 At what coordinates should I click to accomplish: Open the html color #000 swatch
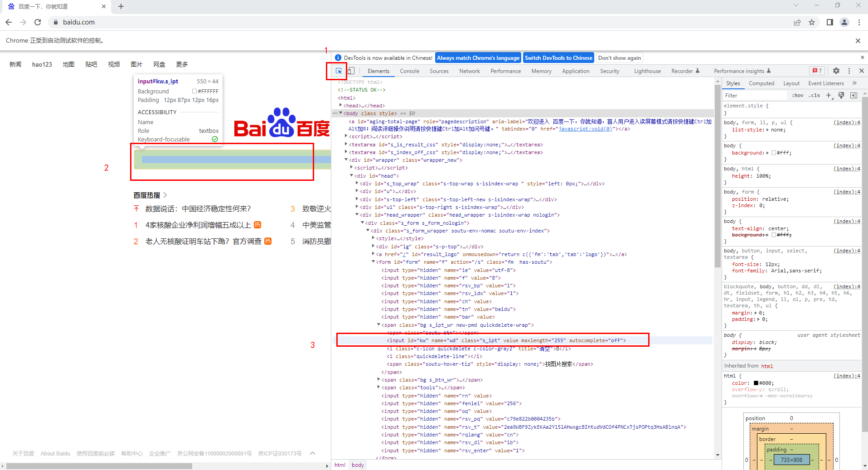pyautogui.click(x=756, y=383)
